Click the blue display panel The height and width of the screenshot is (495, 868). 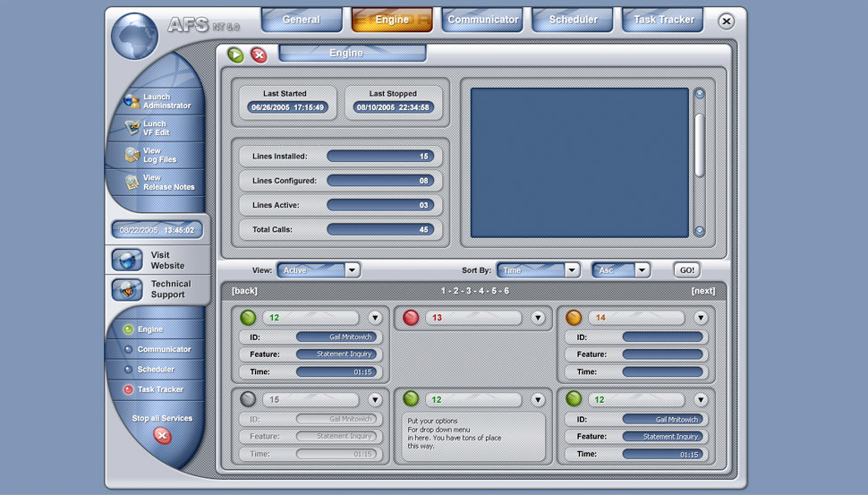click(x=580, y=163)
